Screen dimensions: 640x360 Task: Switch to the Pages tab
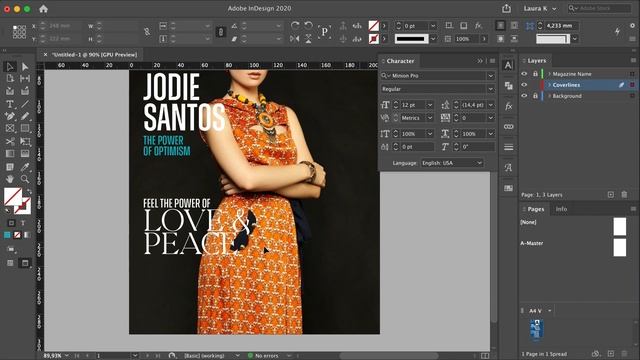click(536, 209)
